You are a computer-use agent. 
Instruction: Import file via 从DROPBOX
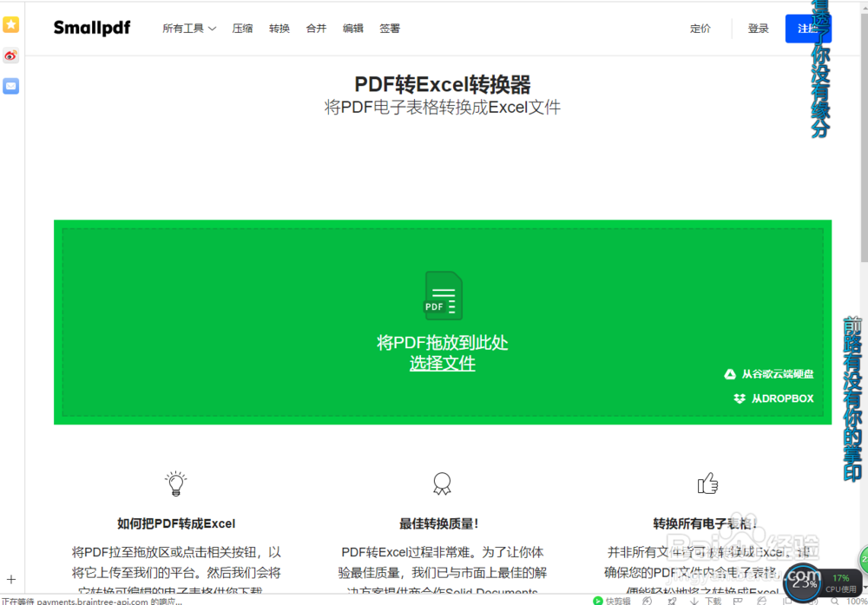[x=774, y=398]
